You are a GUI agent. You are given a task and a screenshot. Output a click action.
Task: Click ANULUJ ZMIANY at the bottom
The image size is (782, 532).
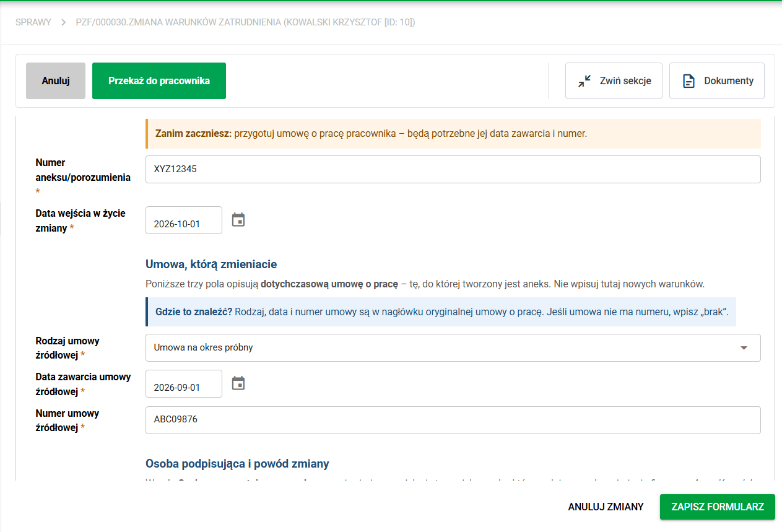(606, 507)
